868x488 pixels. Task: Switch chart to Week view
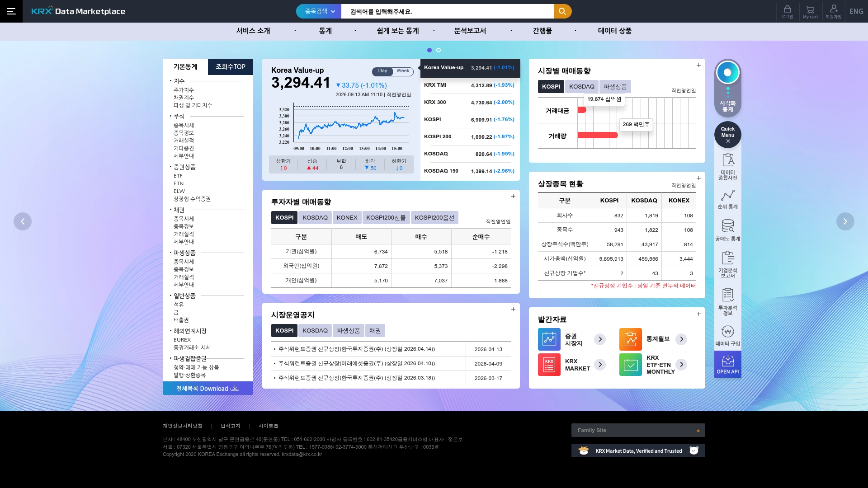point(403,71)
